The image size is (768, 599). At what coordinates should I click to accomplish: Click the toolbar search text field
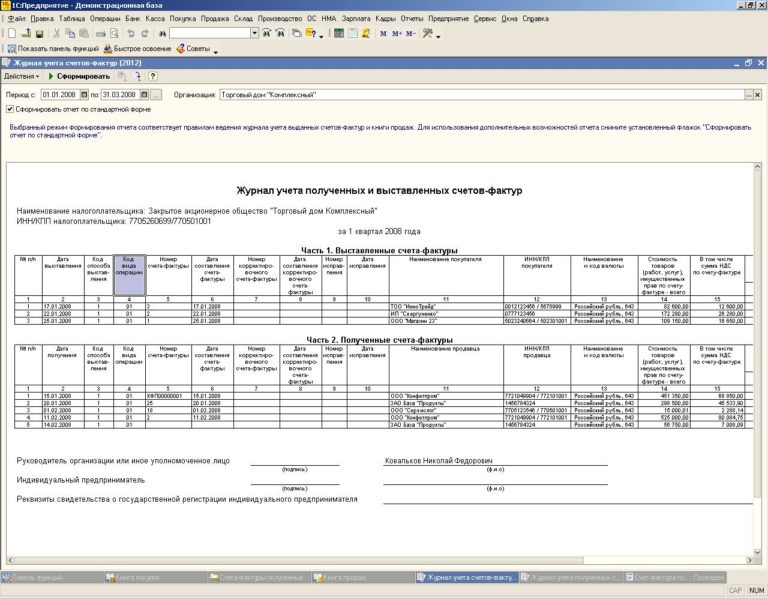pos(210,33)
